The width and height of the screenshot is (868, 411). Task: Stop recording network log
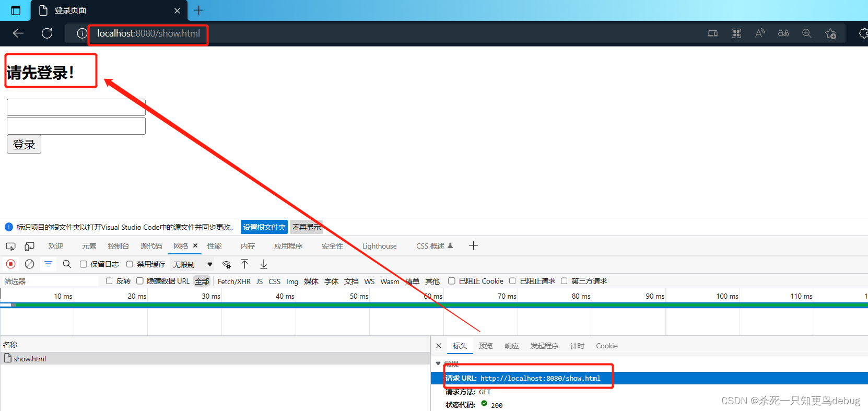10,264
